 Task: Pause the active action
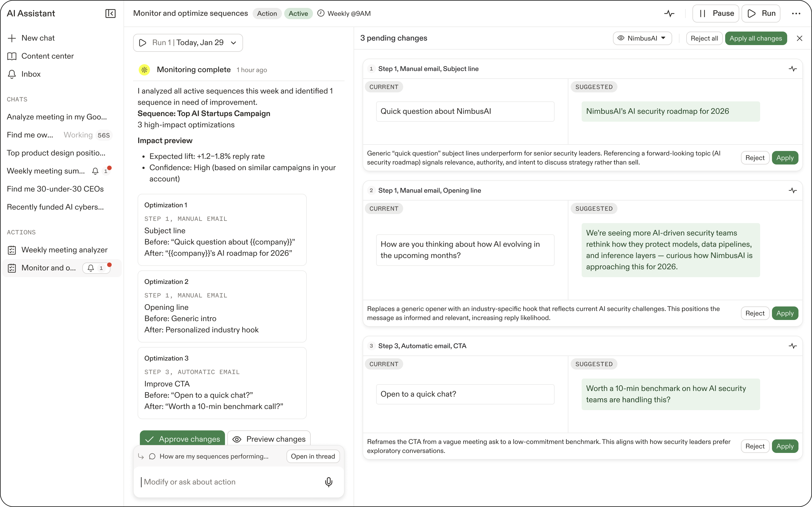tap(716, 14)
